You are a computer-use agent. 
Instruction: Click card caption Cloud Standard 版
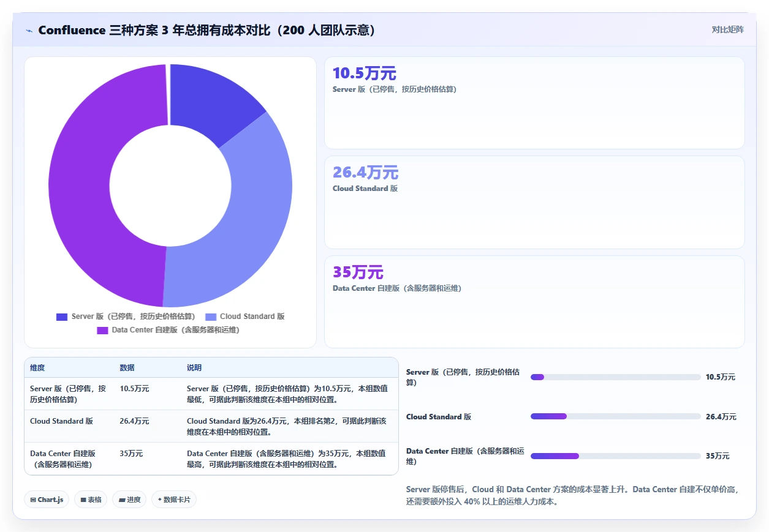(x=365, y=189)
